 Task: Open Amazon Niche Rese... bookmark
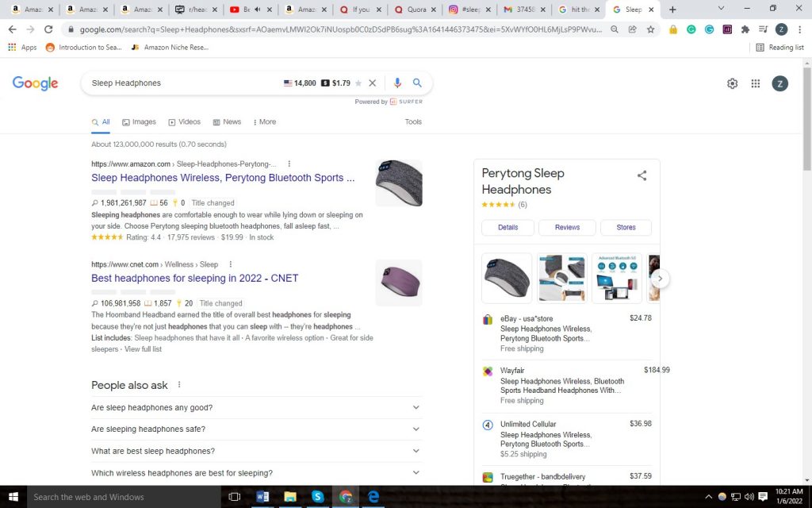coord(170,47)
